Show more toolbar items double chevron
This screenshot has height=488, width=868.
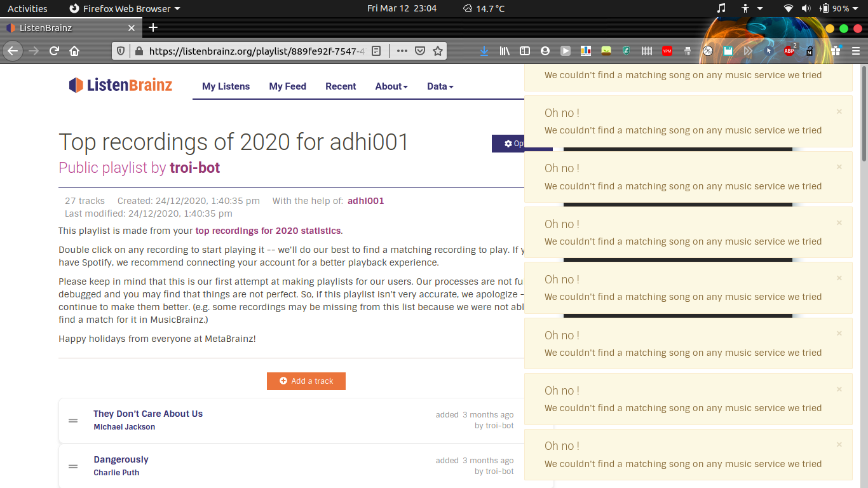749,51
